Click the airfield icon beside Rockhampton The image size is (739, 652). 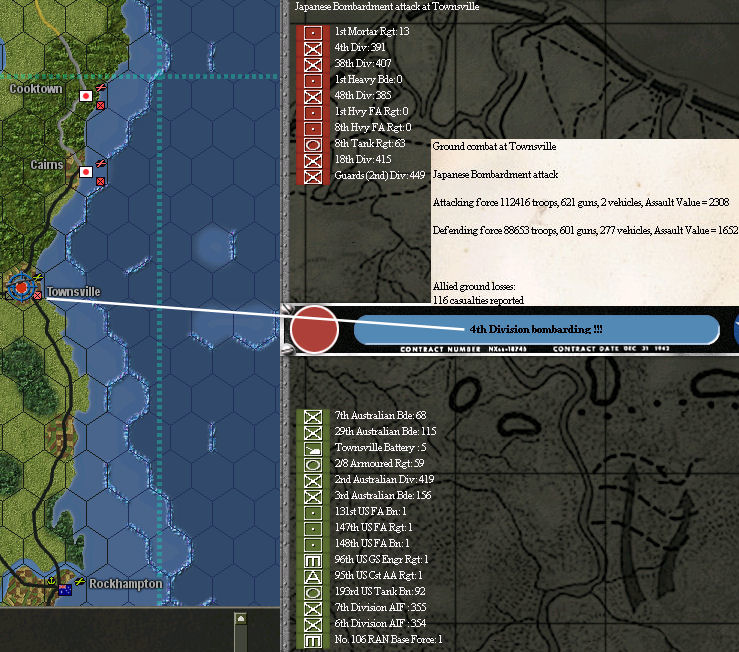point(80,581)
